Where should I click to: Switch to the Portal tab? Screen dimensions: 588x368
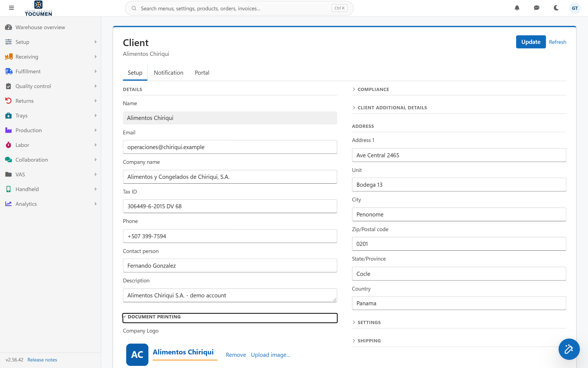pyautogui.click(x=202, y=73)
